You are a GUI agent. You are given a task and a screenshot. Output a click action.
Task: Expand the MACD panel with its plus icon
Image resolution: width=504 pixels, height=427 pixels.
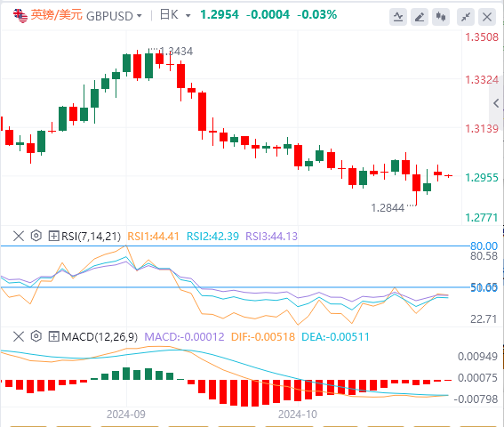53,336
